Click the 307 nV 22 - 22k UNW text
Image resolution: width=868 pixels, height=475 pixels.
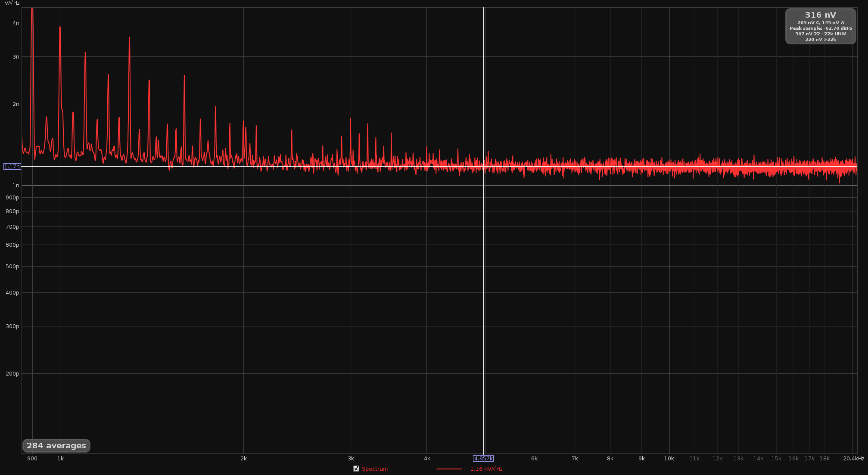coord(821,34)
